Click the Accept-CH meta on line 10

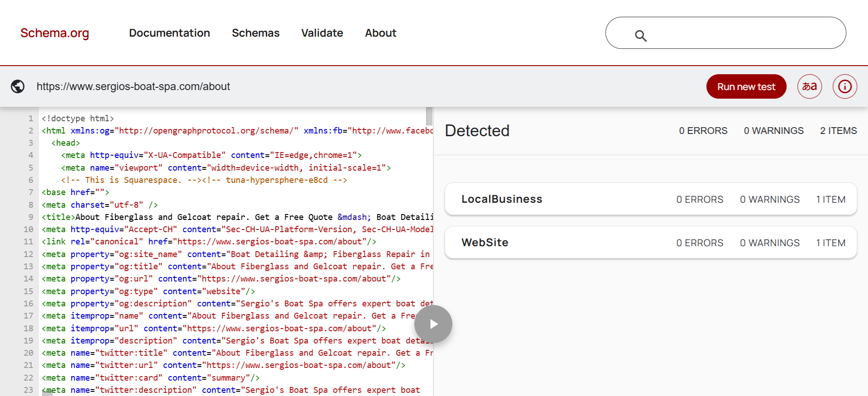pos(237,229)
